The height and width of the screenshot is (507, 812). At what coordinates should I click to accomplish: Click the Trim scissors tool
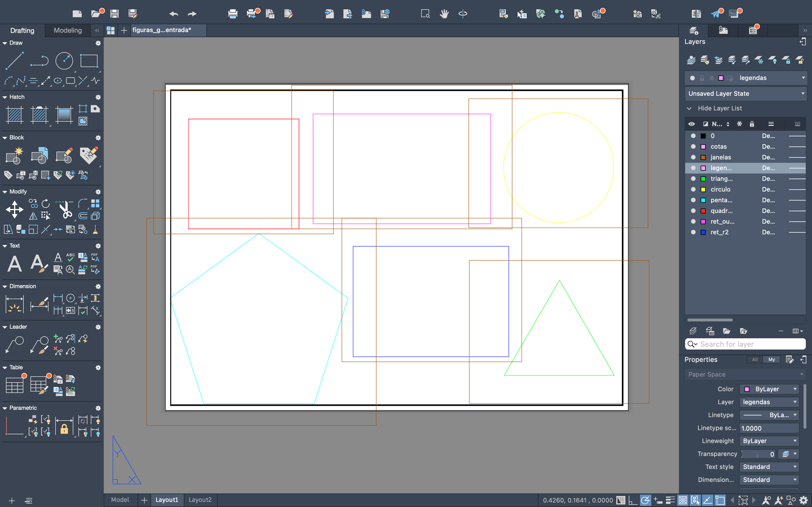[65, 210]
